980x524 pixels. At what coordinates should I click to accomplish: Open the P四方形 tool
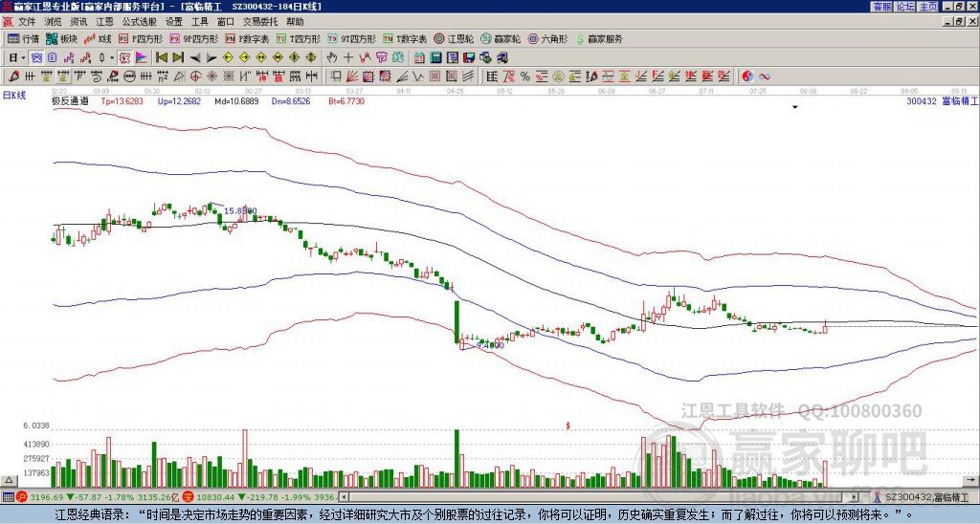pyautogui.click(x=141, y=38)
